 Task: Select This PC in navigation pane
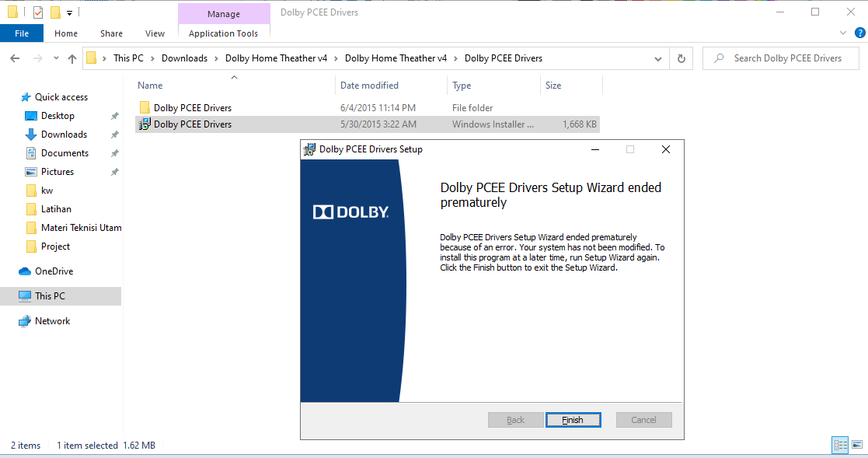pos(50,296)
